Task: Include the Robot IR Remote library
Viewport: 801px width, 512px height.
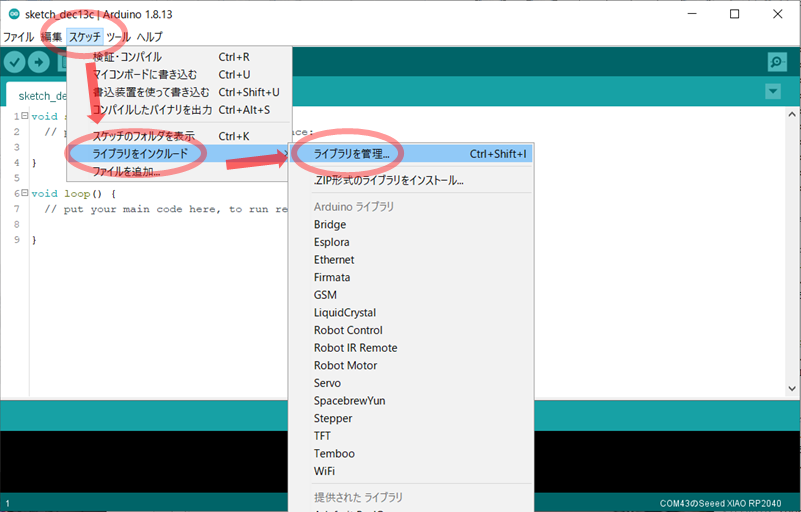Action: (411, 348)
